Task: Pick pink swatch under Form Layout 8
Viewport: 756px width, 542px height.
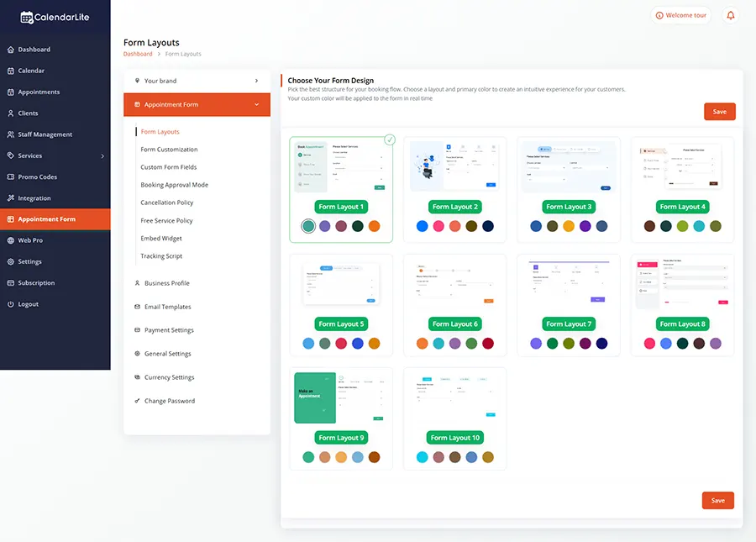Action: 649,344
